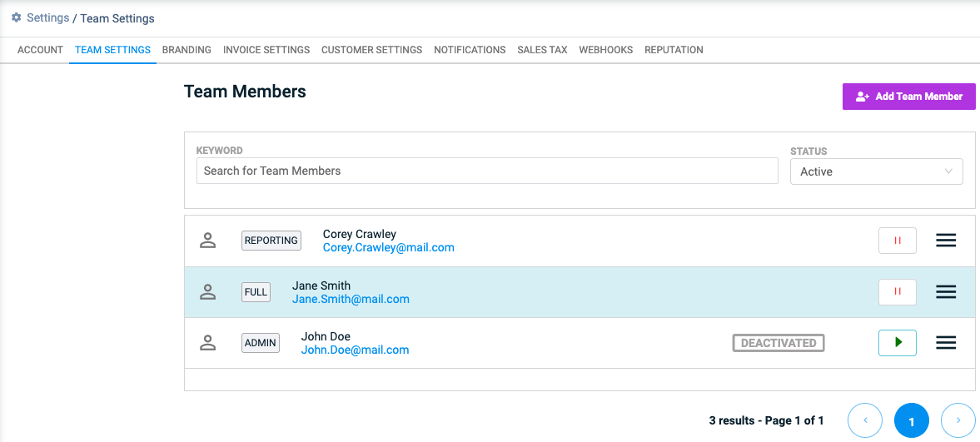Click the Search for Team Members field
Image resolution: width=980 pixels, height=442 pixels.
[487, 171]
